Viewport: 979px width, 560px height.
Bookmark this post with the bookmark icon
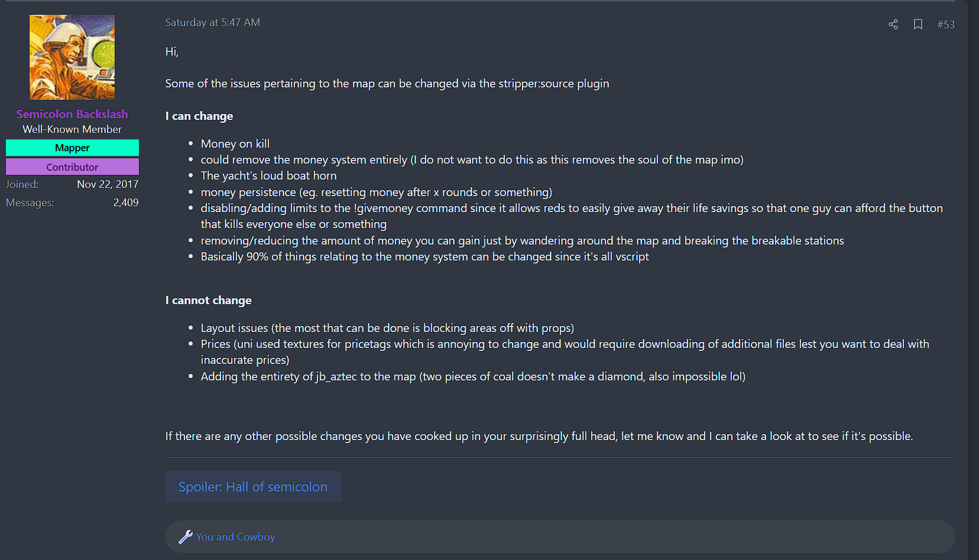[918, 24]
